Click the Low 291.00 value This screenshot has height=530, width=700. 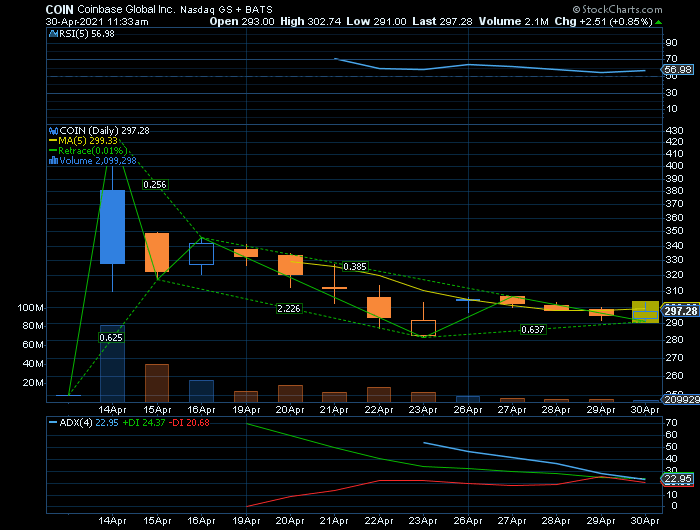376,21
